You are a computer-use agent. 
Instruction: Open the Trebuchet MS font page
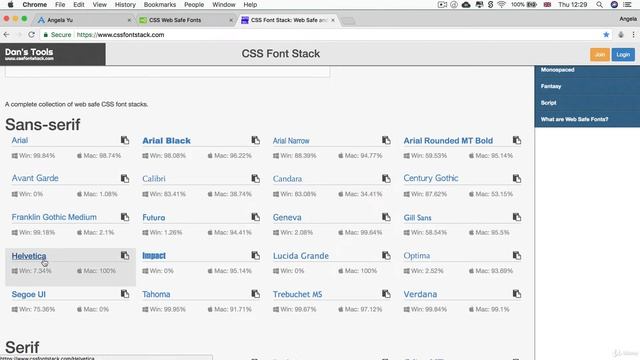click(x=298, y=294)
